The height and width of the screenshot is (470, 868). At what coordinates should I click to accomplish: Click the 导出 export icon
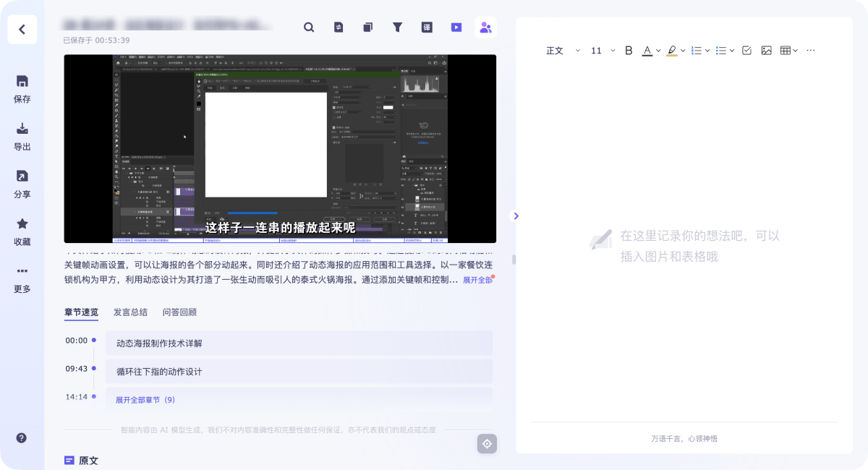coord(22,129)
